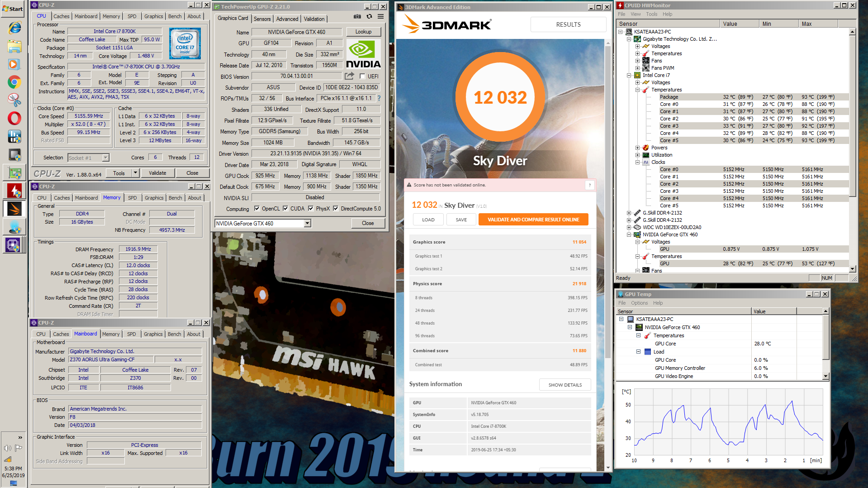
Task: Click the BIOS version share/export icon in GPU-Z
Action: [x=349, y=76]
